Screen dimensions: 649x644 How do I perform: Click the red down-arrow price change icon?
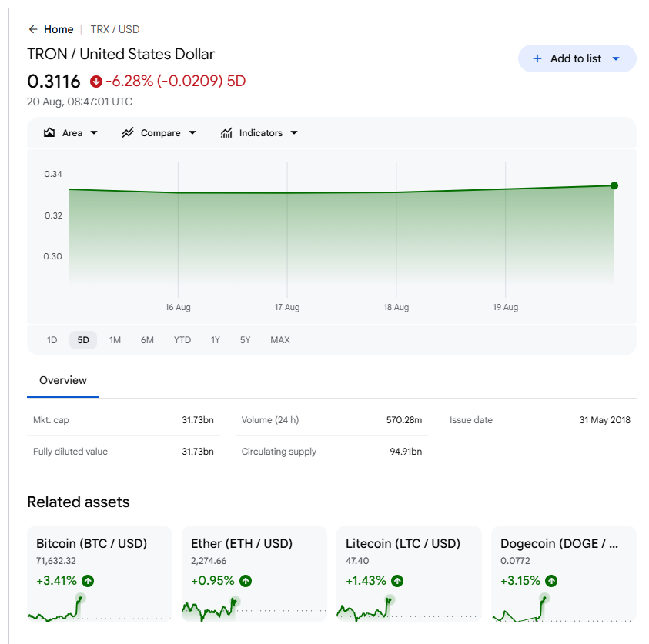[x=96, y=82]
